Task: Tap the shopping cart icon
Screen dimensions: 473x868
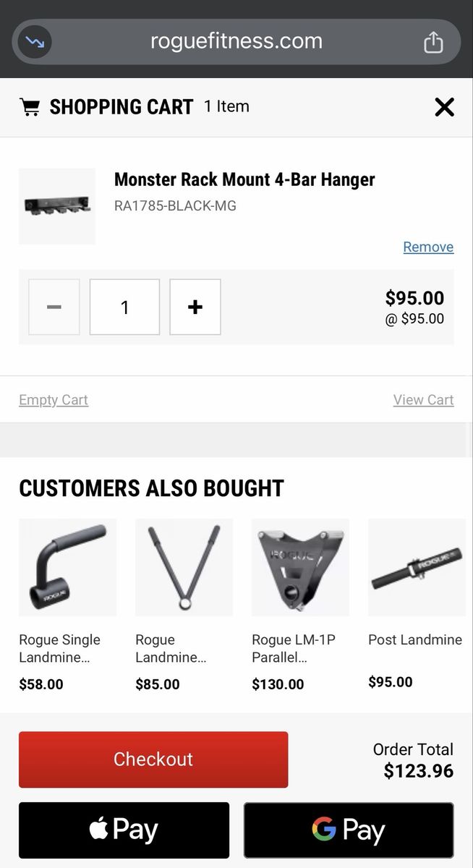Action: [x=30, y=107]
